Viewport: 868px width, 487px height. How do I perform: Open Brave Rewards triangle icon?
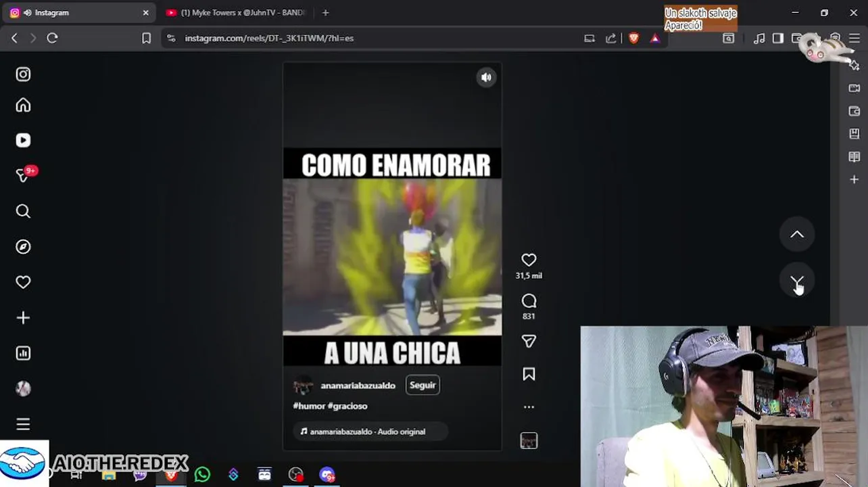coord(655,39)
